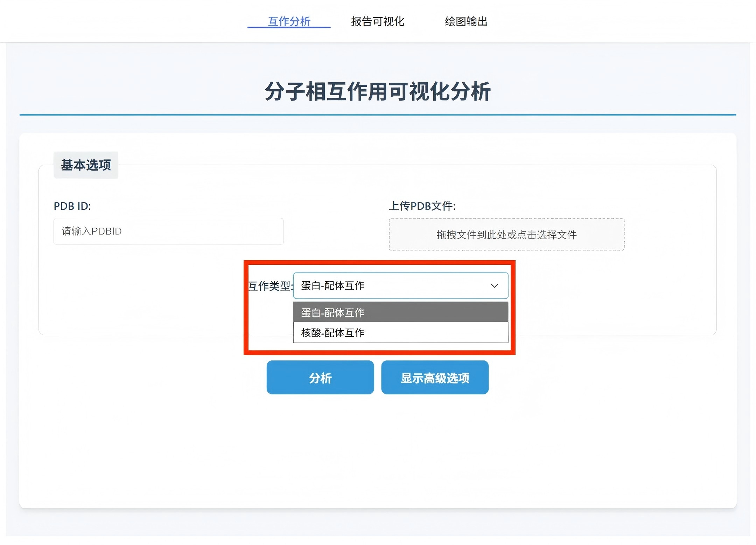
Task: Click the 拖拽文件到此处或点击选择文件 text
Action: coord(506,235)
